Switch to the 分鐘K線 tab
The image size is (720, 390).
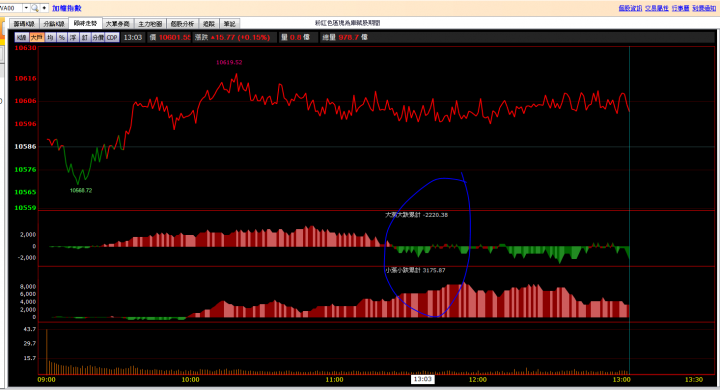(x=54, y=24)
